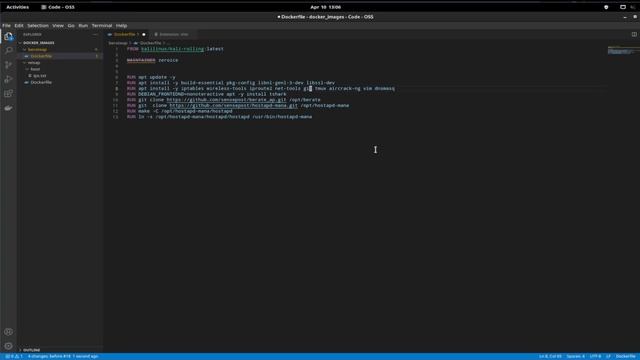The height and width of the screenshot is (360, 640).
Task: Open the bottom Dockerfile in explorer tree
Action: point(41,82)
